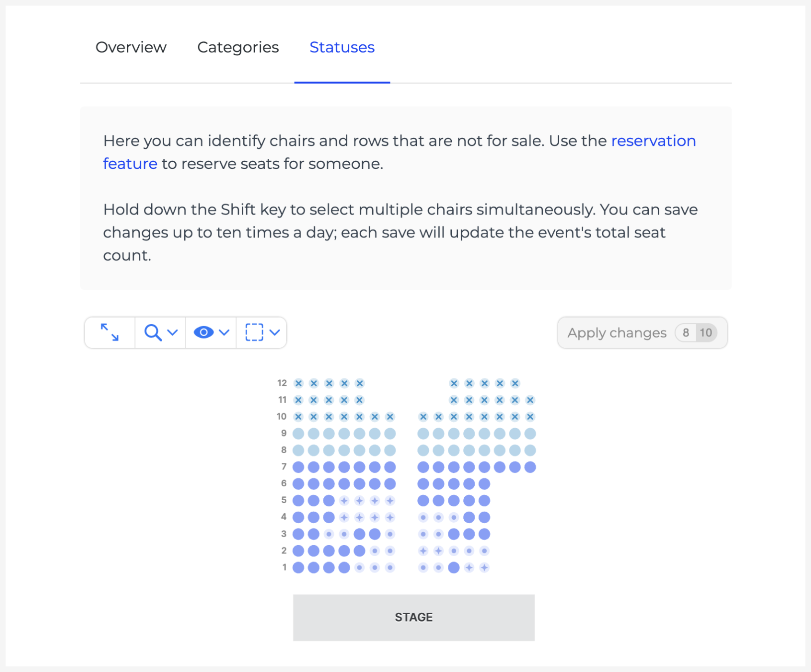Select the fullscreen expand tool
The image size is (811, 672).
[x=109, y=333]
